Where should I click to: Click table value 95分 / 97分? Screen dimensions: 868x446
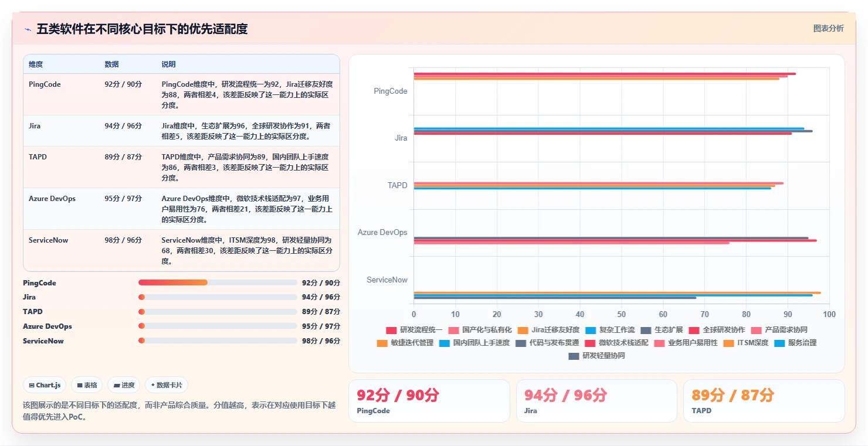(123, 199)
